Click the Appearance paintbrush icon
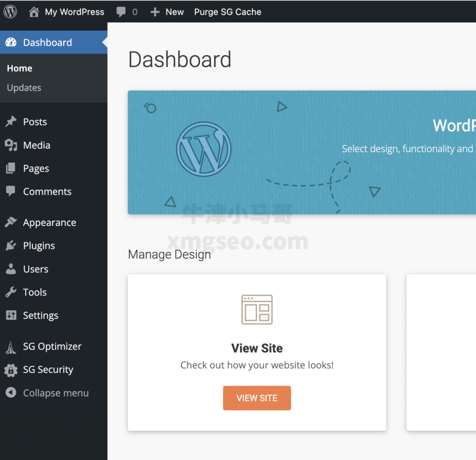476x460 pixels. (11, 222)
